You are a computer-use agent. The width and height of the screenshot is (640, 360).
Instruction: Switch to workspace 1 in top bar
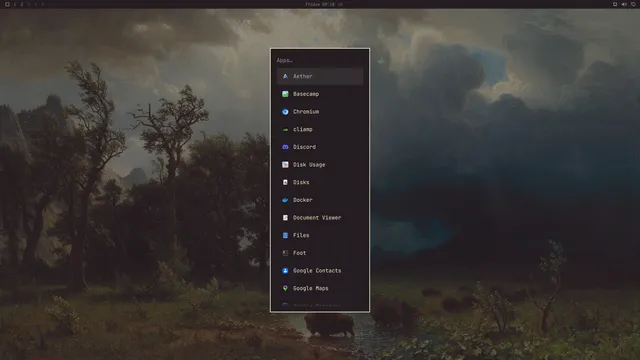click(15, 4)
